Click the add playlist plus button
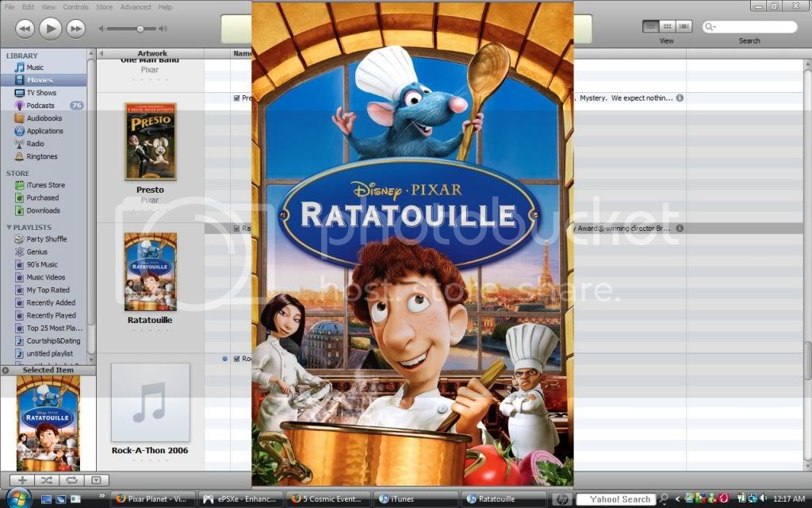The image size is (812, 508). 22,480
